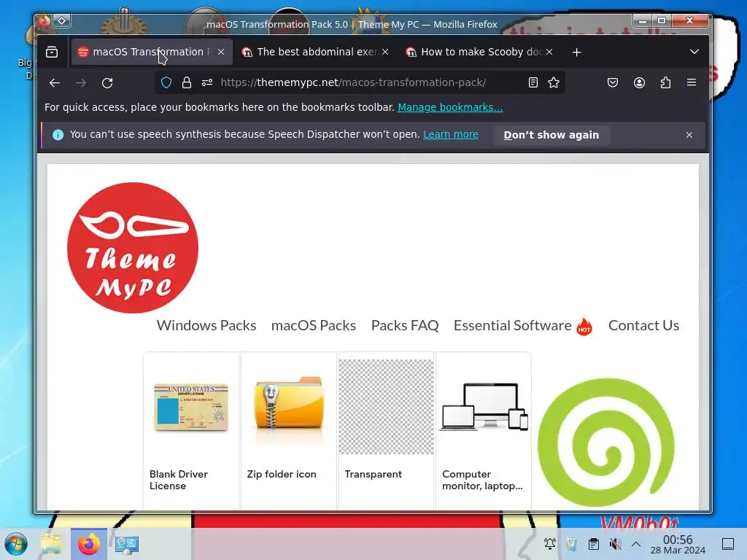
Task: Open Learn more speech synthesis link
Action: coord(451,134)
